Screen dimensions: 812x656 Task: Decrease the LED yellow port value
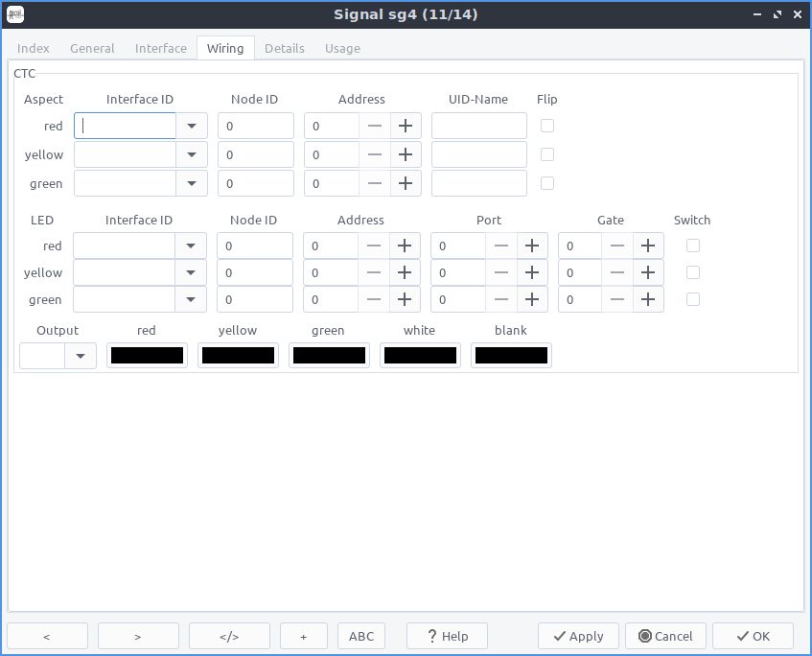[500, 273]
